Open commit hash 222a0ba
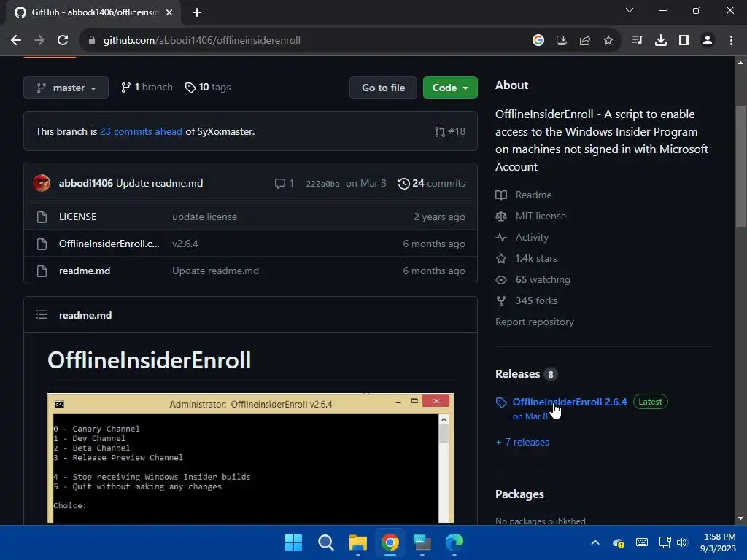This screenshot has height=560, width=747. click(322, 184)
